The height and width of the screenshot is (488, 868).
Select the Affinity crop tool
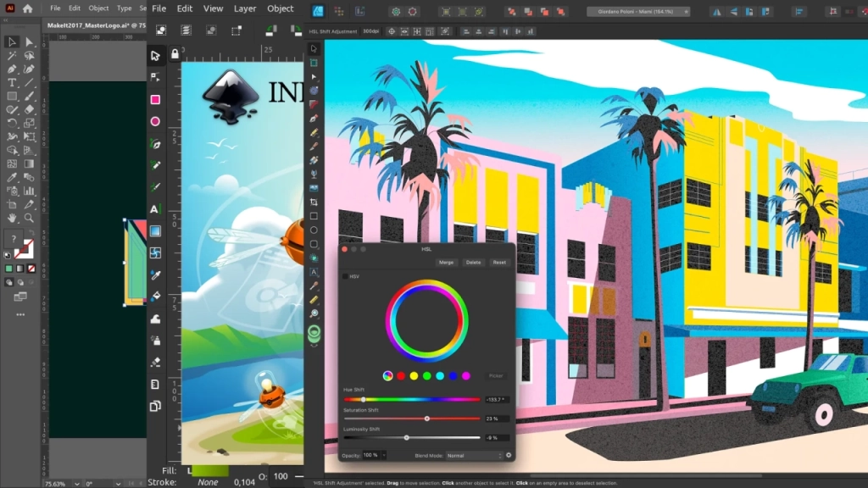[x=314, y=202]
